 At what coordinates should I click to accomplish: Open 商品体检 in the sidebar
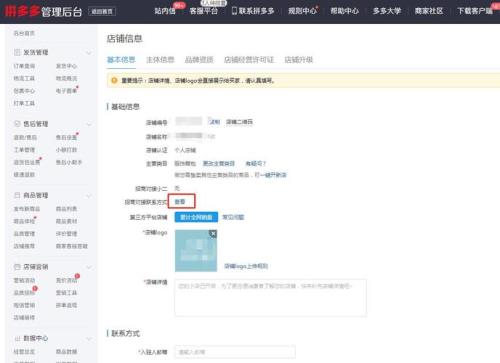pos(24,221)
